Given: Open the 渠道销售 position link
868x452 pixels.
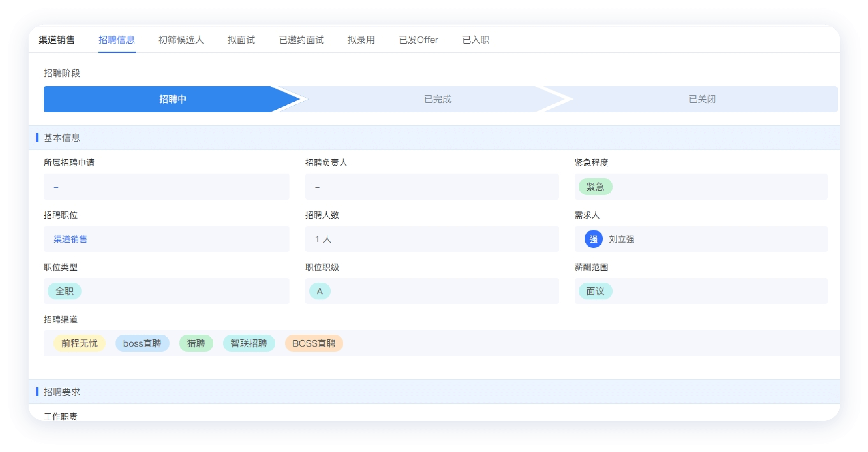Looking at the screenshot, I should point(70,239).
